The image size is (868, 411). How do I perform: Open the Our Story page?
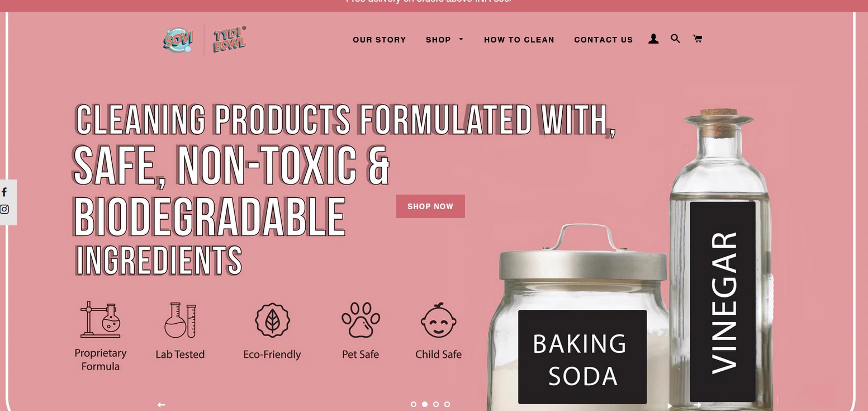(380, 40)
